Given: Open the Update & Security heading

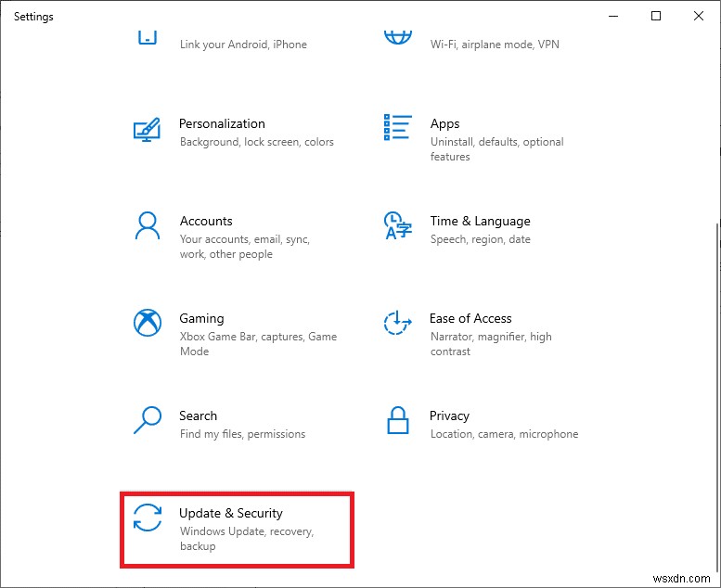Looking at the screenshot, I should point(231,513).
